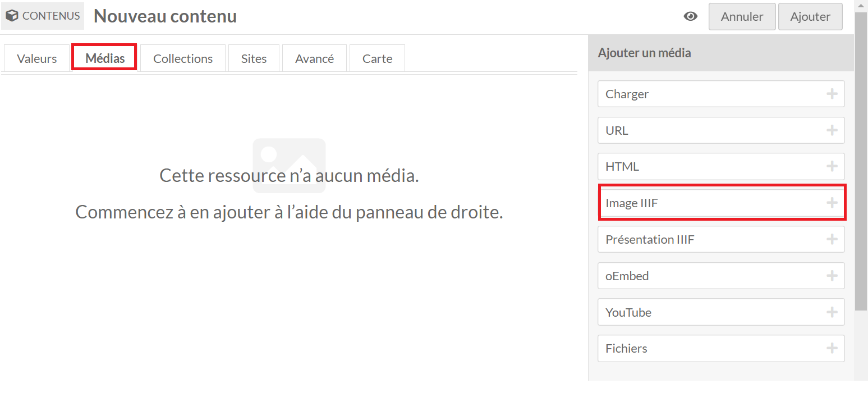Click the plus icon next to oEmbed
This screenshot has width=868, height=397.
point(832,276)
